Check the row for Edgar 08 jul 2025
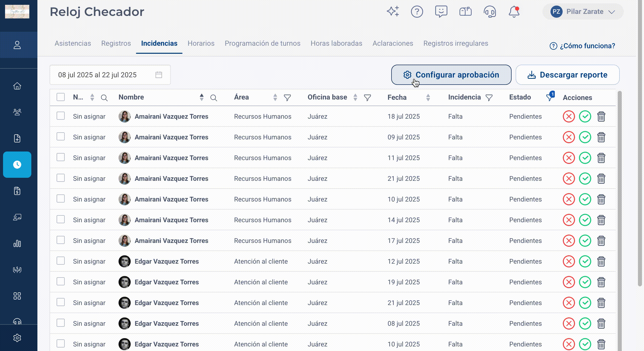Viewport: 644px width, 351px height. [x=61, y=323]
